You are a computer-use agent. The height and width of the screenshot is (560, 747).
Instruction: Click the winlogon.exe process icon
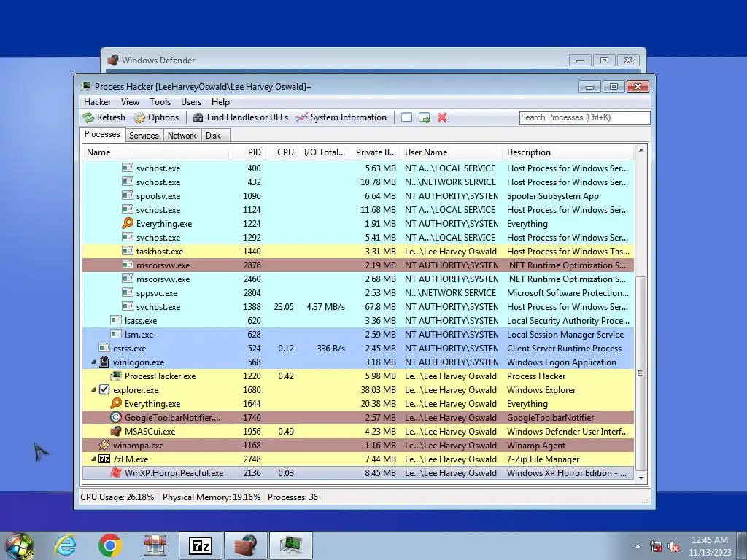coord(104,362)
